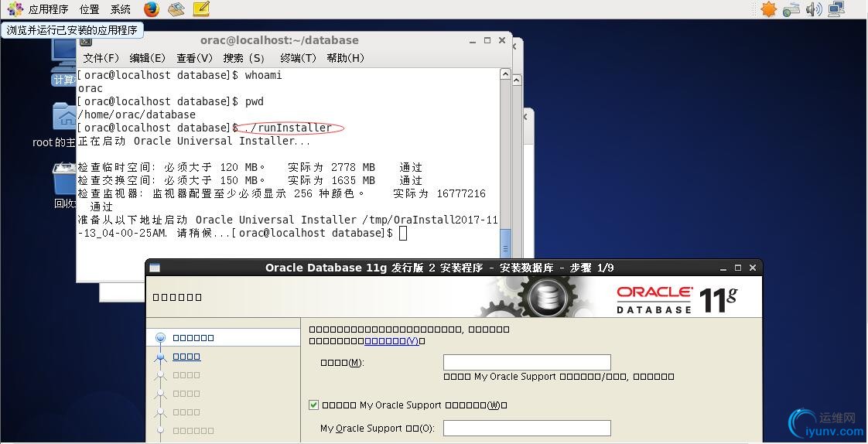Screen dimensions: 868x444
Task: Open the 位置 places menu
Action: point(89,9)
